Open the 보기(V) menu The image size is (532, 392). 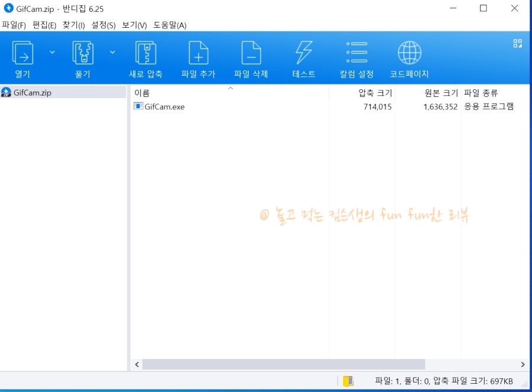[x=134, y=25]
